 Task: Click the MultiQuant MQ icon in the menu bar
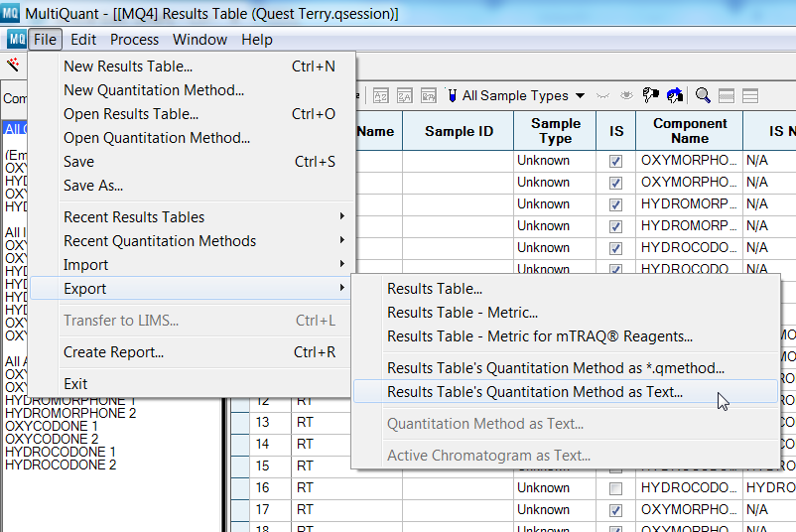pos(16,39)
